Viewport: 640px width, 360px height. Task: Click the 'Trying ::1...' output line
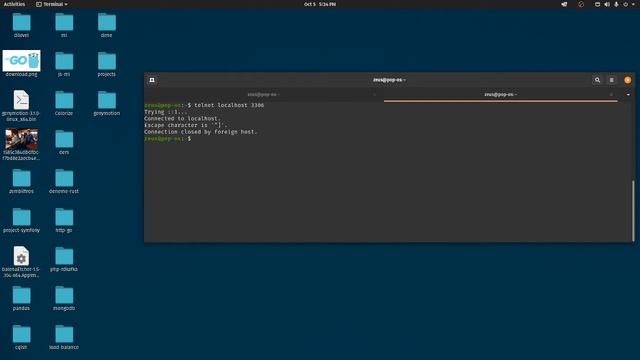(x=165, y=112)
